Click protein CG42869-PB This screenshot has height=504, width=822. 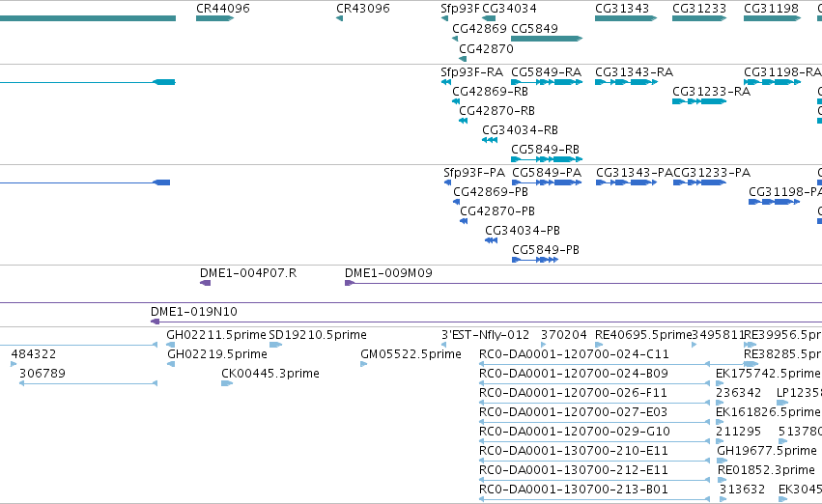coord(491,192)
